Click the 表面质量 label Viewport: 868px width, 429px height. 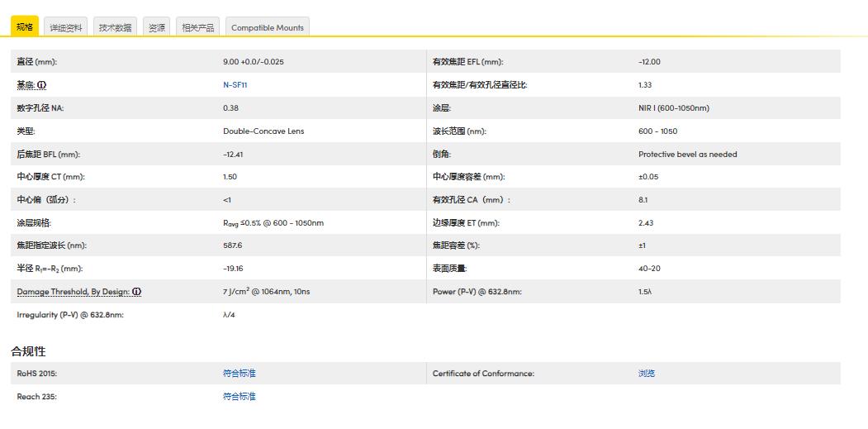click(x=450, y=269)
